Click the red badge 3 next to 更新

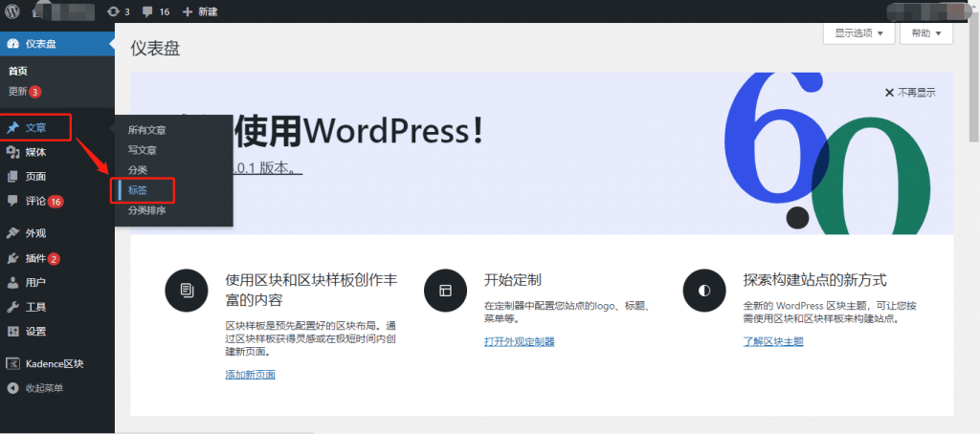pos(35,92)
